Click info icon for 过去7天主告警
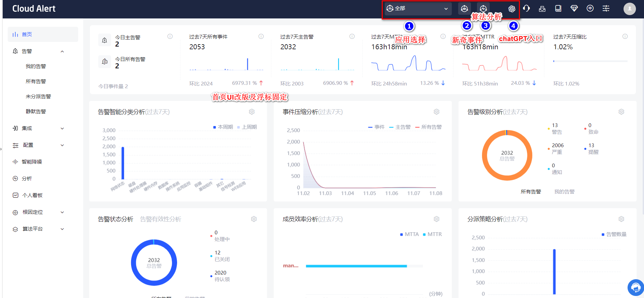644x298 pixels. click(352, 36)
